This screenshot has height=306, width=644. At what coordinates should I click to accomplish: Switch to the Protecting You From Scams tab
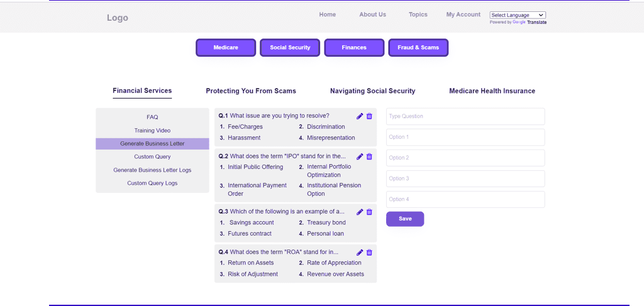[x=251, y=91]
